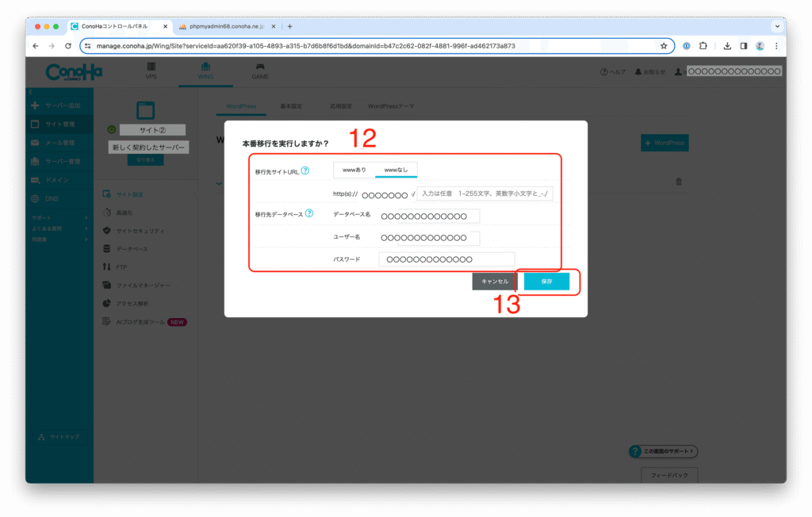Switch to the 応用設定 tab
Image resolution: width=812 pixels, height=517 pixels.
coord(341,106)
